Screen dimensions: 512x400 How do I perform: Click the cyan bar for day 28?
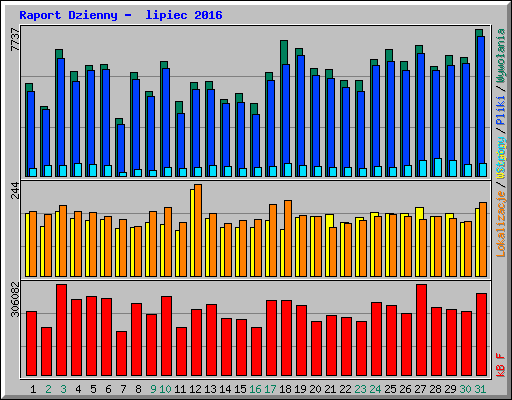(x=438, y=167)
